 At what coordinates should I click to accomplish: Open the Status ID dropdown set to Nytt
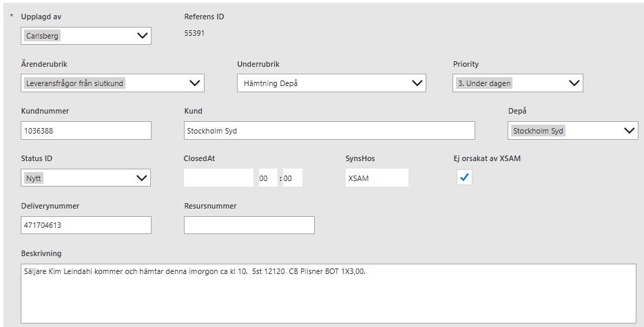86,178
